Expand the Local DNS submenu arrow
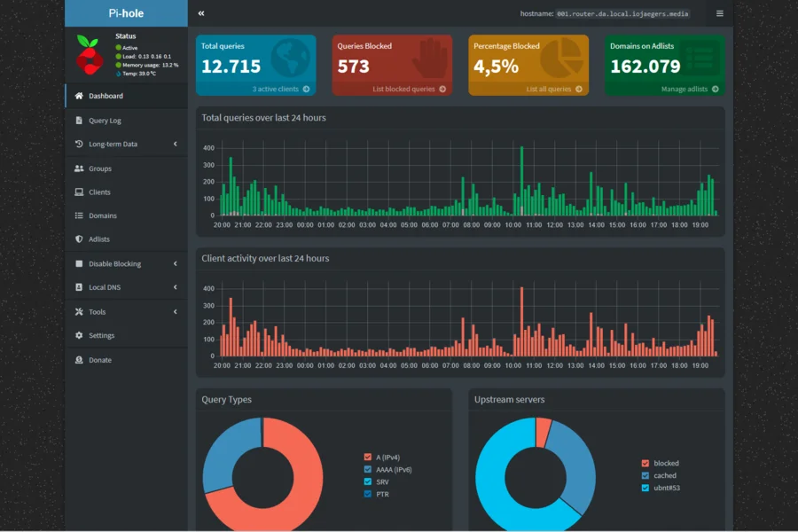 point(175,287)
